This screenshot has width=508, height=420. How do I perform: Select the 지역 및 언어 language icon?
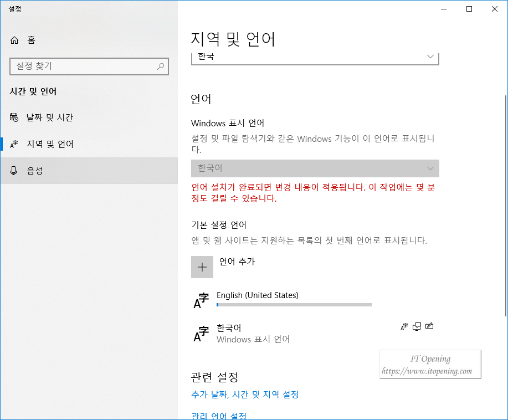click(14, 144)
